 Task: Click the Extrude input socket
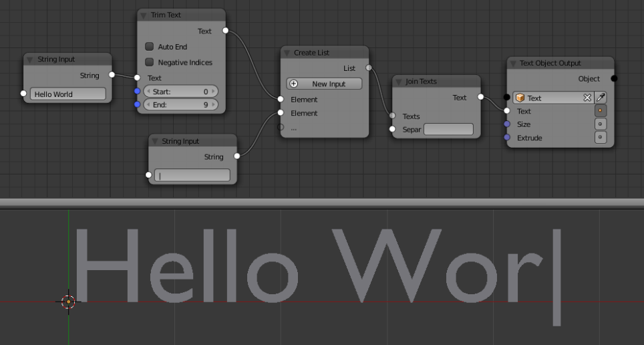507,137
